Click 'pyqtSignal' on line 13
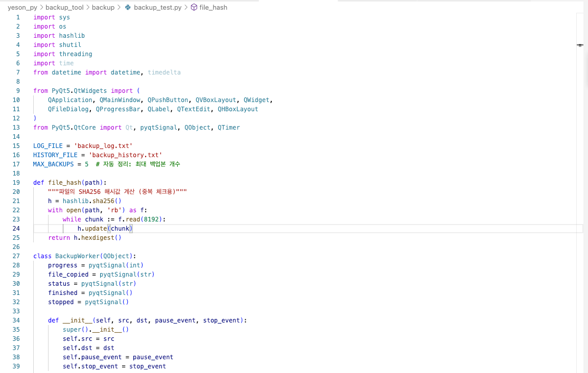This screenshot has height=373, width=588. point(159,128)
